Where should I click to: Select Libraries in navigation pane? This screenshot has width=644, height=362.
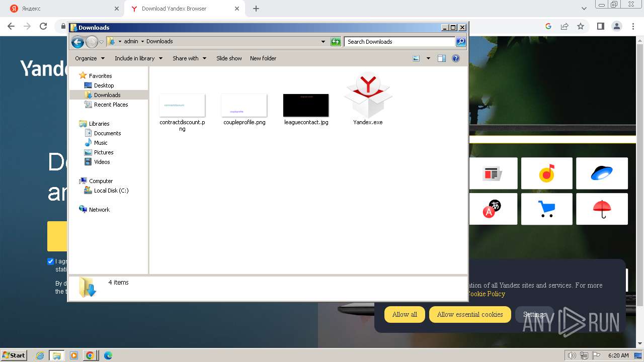click(x=99, y=124)
